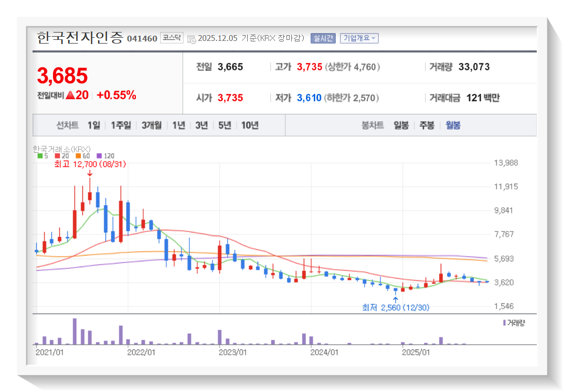Select the 1주일 line chart tab

pos(121,125)
